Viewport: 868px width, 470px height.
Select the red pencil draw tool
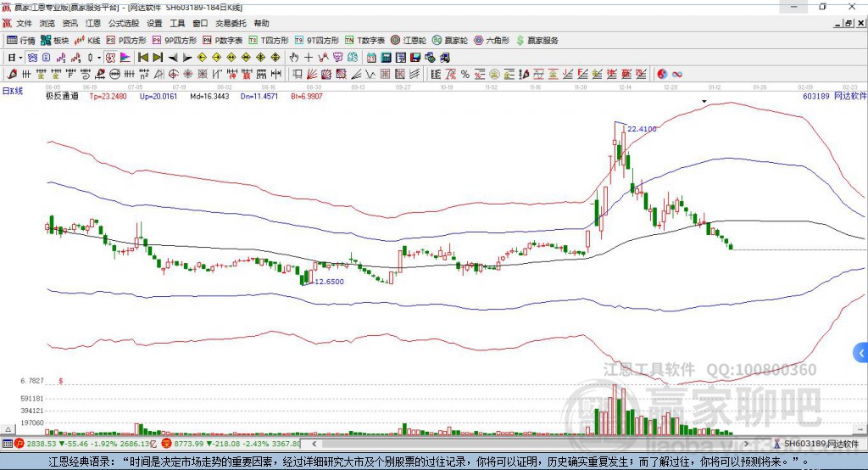point(12,75)
